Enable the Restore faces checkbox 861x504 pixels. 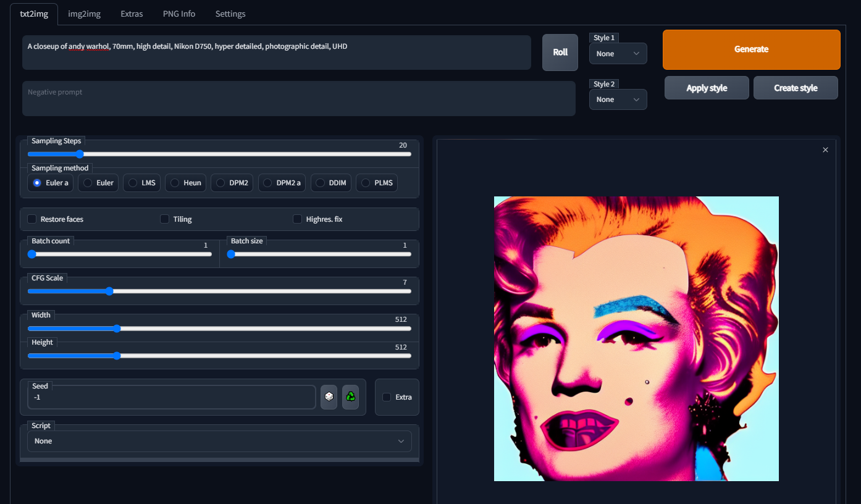tap(32, 219)
